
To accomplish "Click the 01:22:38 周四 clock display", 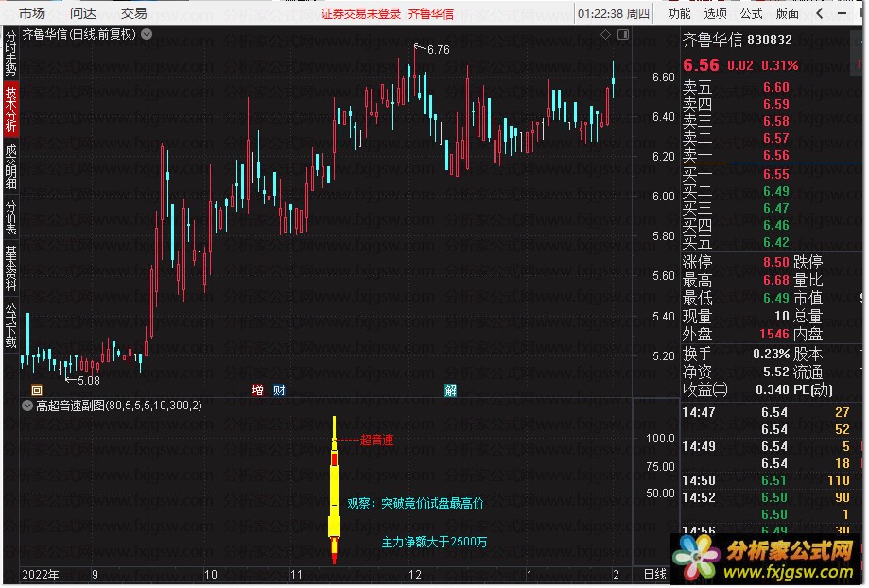I will (613, 14).
